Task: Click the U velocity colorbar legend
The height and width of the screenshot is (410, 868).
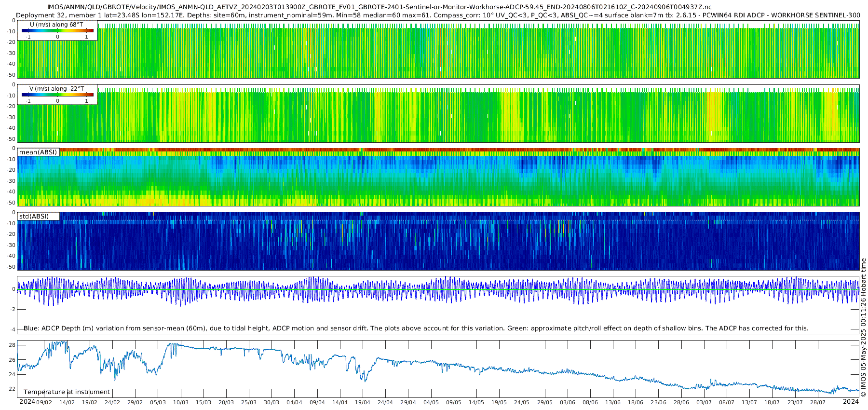Action: click(x=57, y=30)
